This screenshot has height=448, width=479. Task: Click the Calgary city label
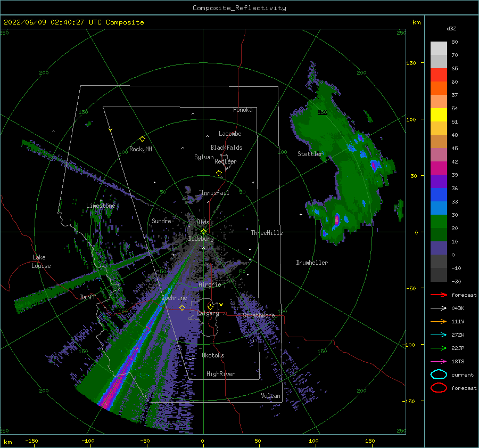click(208, 313)
